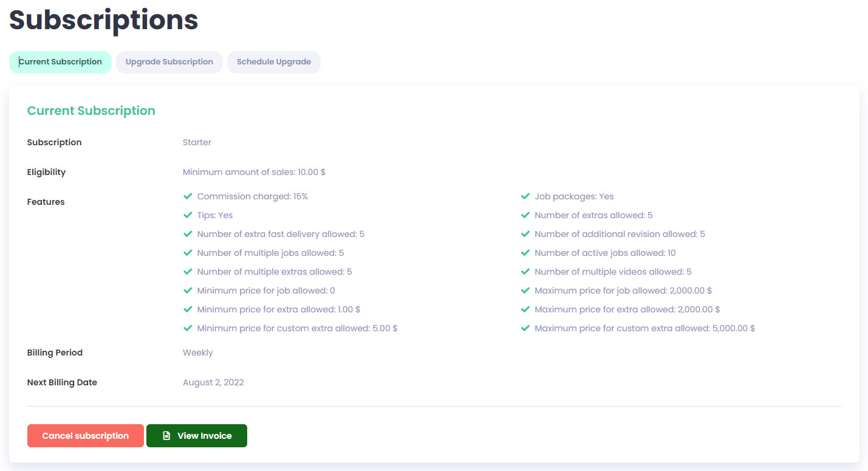Image resolution: width=868 pixels, height=471 pixels.
Task: Click Maximum price for job allowed: 2,000.00 $
Action: [x=623, y=291]
